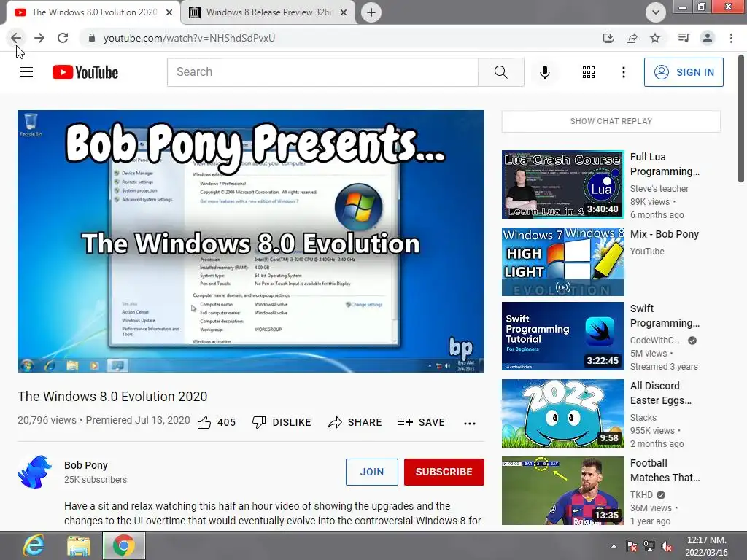Viewport: 747px width, 560px height.
Task: Go forward using the browser forward arrow
Action: (x=39, y=38)
